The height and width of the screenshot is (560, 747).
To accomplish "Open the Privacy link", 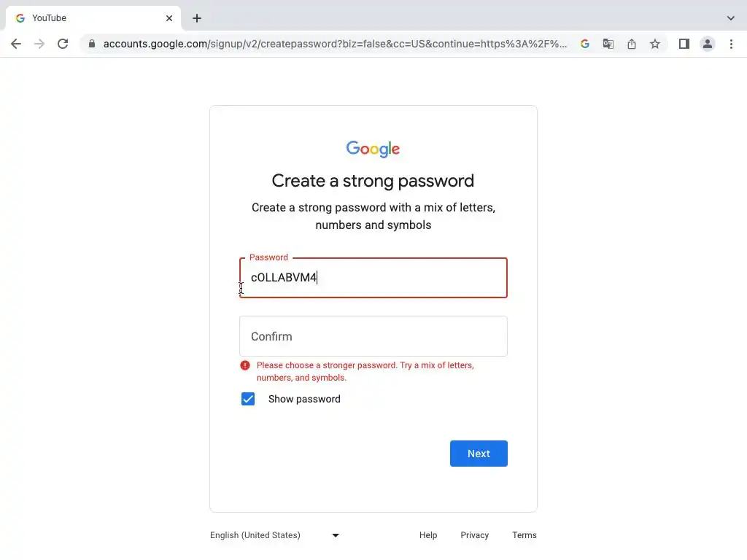I will 474,535.
